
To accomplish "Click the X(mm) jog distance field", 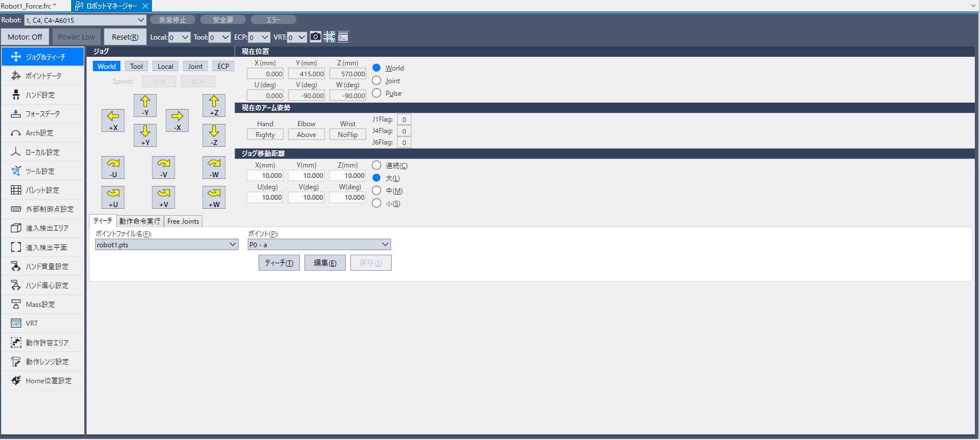I will click(x=265, y=176).
